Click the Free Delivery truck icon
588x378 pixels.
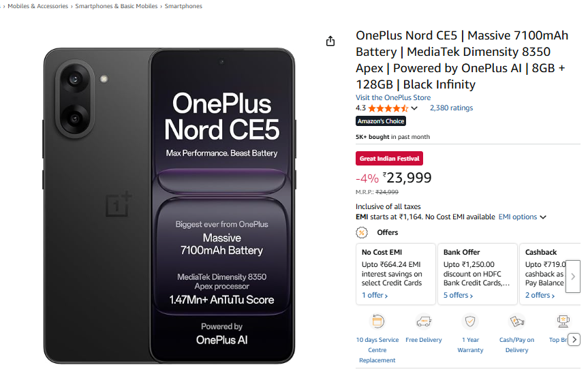pos(424,321)
